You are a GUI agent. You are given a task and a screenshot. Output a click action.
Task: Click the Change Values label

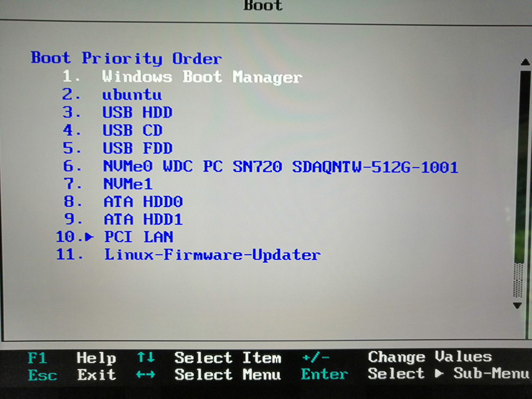[430, 357]
